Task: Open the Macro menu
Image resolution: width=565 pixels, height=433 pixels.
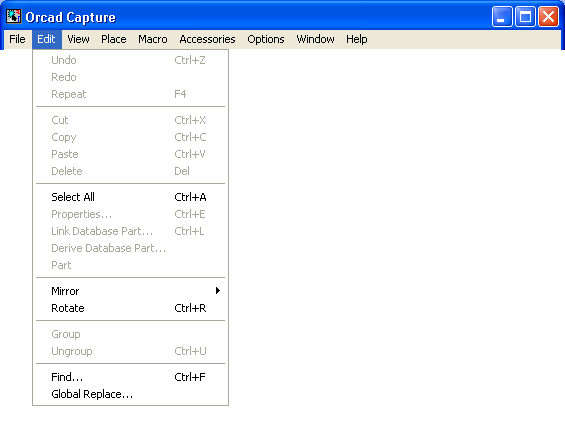Action: [x=153, y=39]
